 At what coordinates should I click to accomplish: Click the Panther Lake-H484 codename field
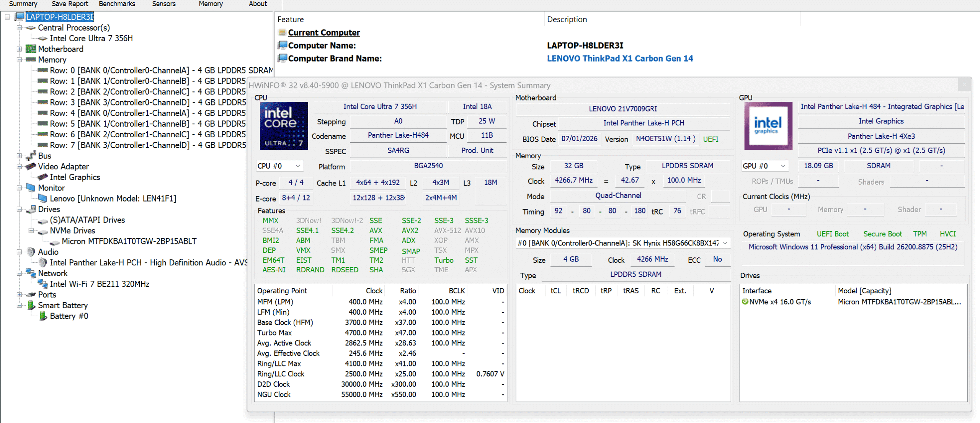click(x=398, y=135)
